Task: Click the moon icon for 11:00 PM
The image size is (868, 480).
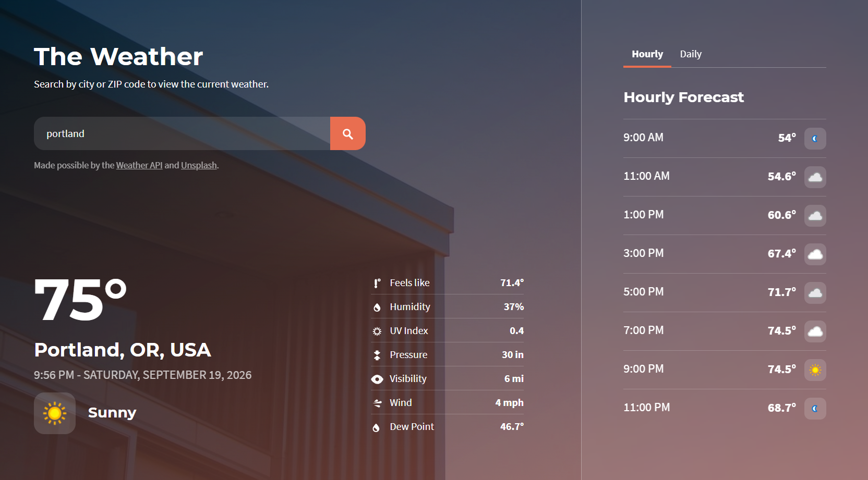Action: point(815,409)
